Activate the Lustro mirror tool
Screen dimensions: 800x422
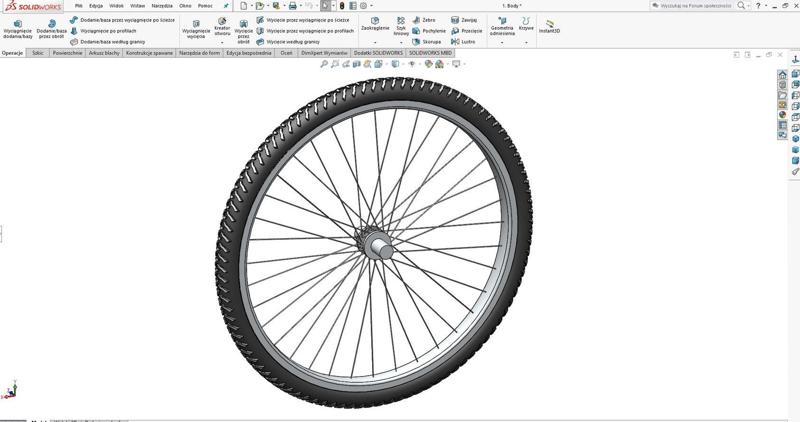tap(463, 42)
